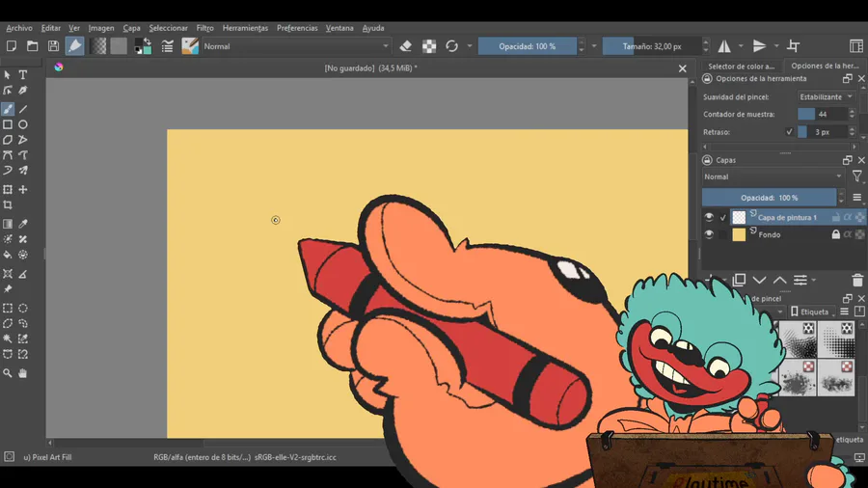The height and width of the screenshot is (488, 868).
Task: Open layer blending mode Normal dropdown
Action: (773, 177)
